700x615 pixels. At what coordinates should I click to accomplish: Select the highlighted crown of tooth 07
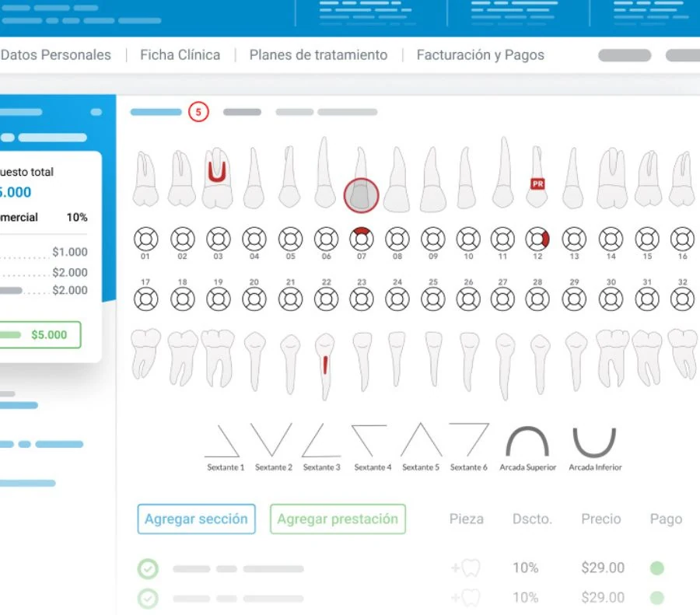click(360, 196)
